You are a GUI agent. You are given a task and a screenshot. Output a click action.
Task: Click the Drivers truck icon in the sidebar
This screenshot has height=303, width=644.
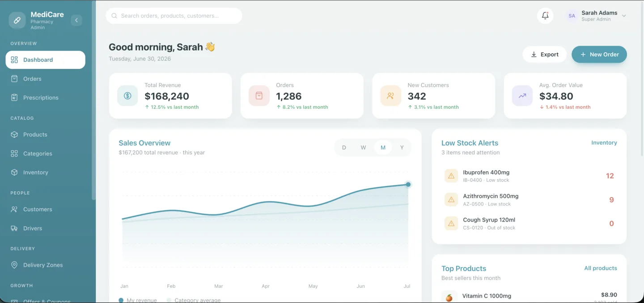coord(14,228)
